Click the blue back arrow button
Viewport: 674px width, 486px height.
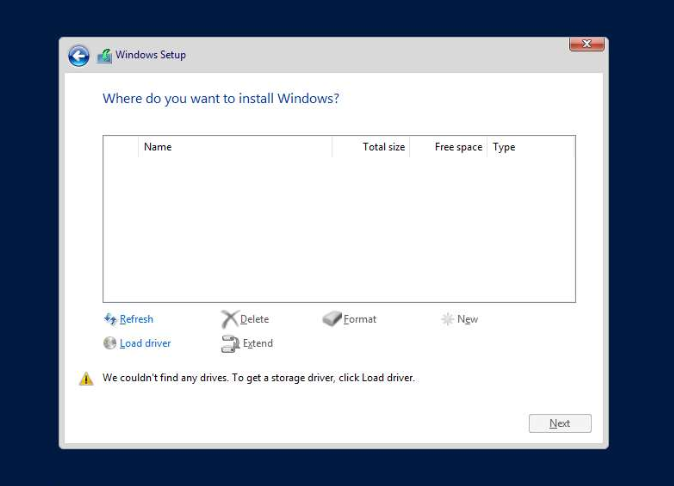[79, 56]
